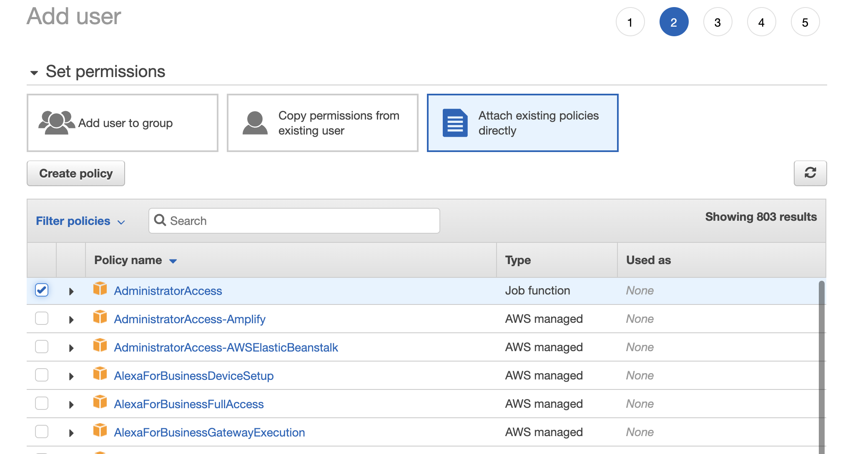Image resolution: width=868 pixels, height=454 pixels.
Task: Click 'None' in the AlexaForBusinessGatewayExecution row
Action: (640, 432)
